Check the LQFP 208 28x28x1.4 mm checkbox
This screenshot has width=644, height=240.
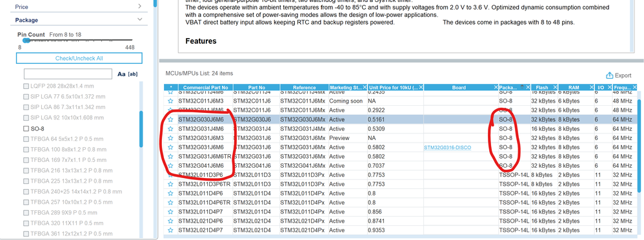pos(26,86)
